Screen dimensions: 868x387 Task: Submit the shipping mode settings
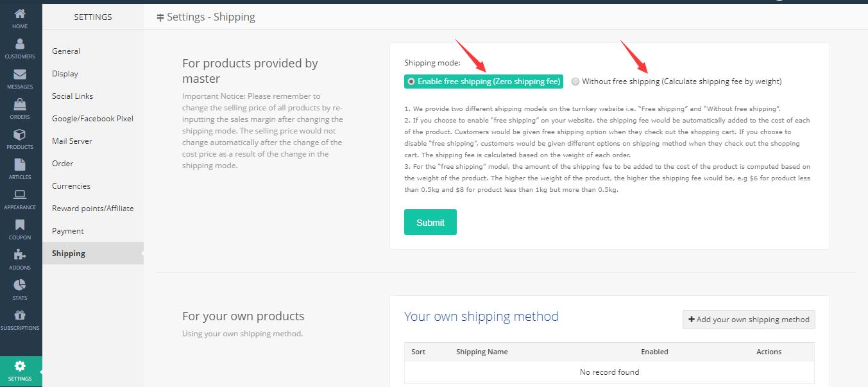coord(430,221)
